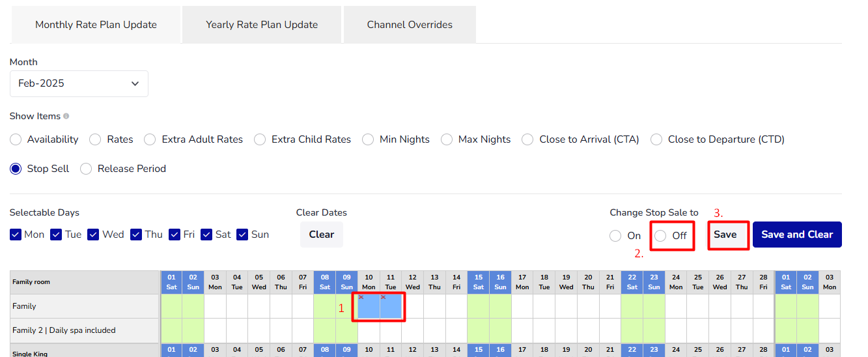Set Change Stop Sale to Off
Viewport: 868px width, 357px height.
click(x=661, y=236)
